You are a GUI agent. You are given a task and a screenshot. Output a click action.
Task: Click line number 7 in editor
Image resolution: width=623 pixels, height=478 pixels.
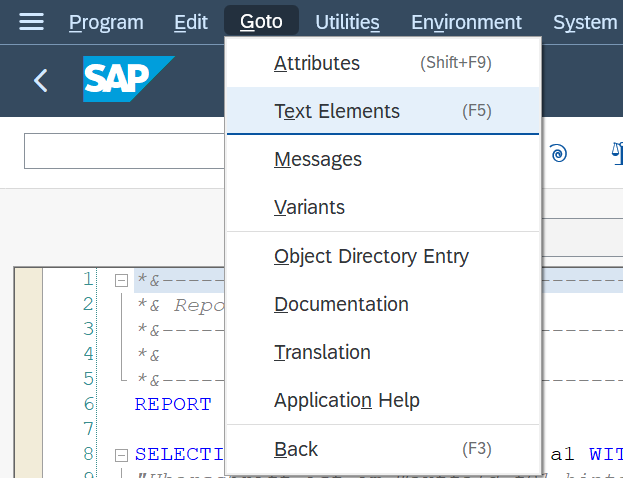click(x=88, y=429)
